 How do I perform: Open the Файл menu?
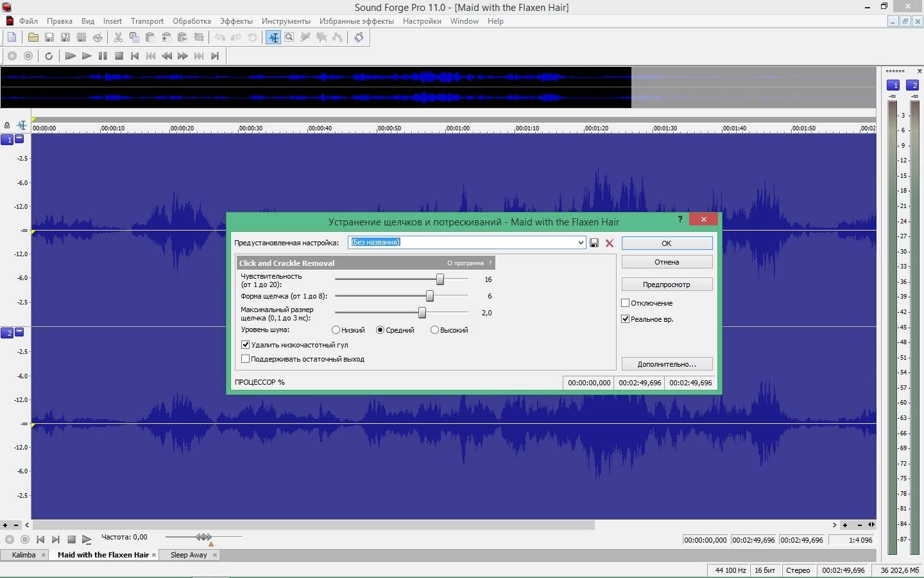(28, 21)
